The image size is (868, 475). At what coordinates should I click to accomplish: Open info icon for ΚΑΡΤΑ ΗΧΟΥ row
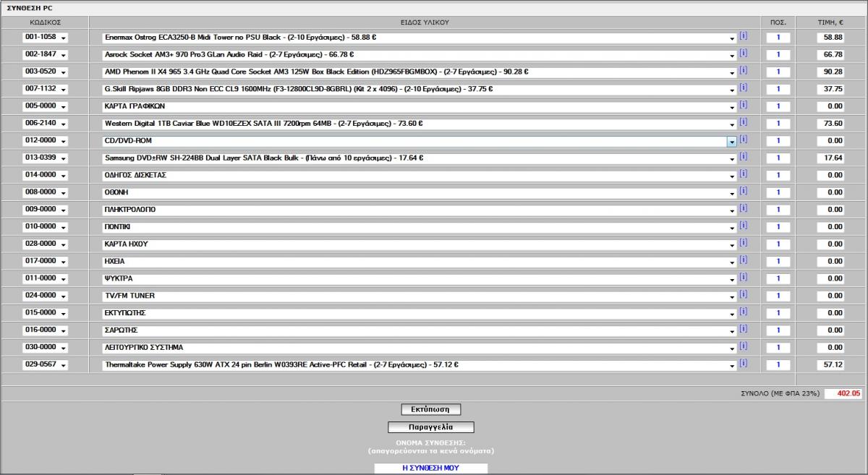744,243
